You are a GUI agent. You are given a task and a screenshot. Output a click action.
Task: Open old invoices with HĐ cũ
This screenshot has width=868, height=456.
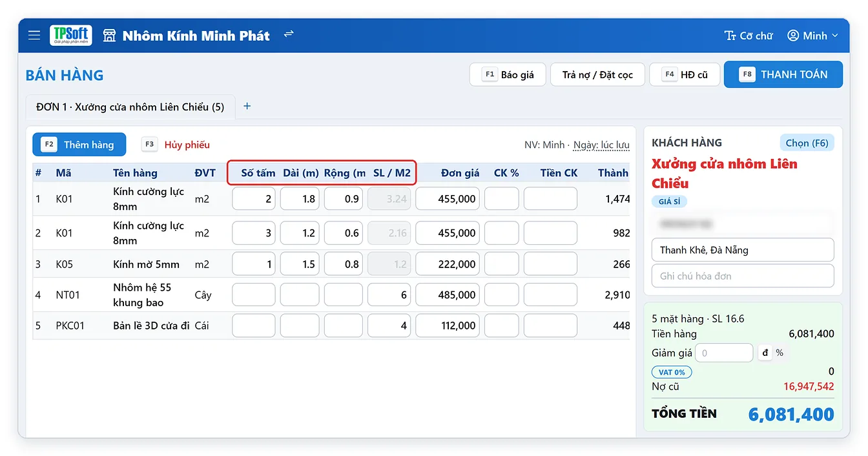click(x=685, y=75)
